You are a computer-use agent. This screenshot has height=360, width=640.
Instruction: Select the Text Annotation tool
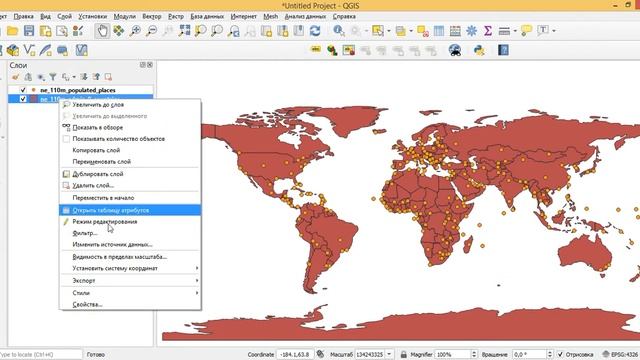pos(543,31)
